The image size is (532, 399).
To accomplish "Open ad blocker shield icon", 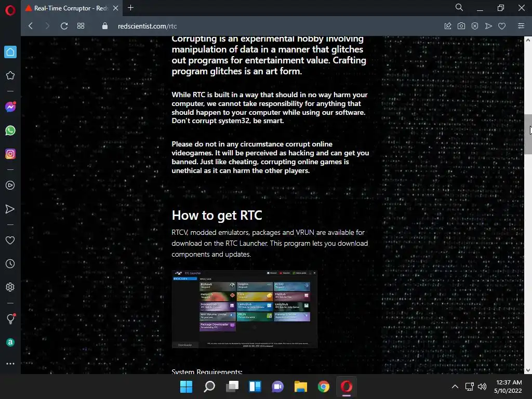I will click(x=475, y=26).
